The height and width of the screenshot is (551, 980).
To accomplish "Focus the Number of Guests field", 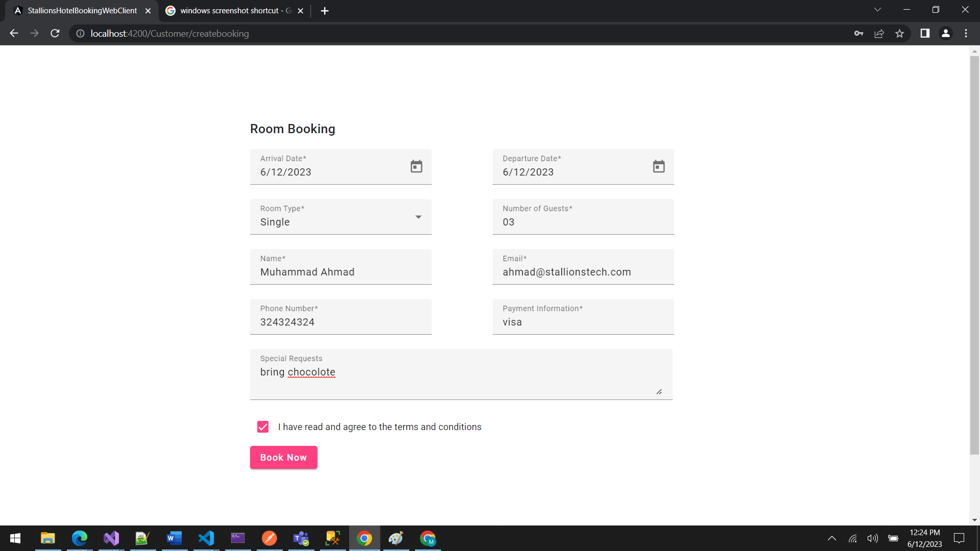I will [x=583, y=217].
